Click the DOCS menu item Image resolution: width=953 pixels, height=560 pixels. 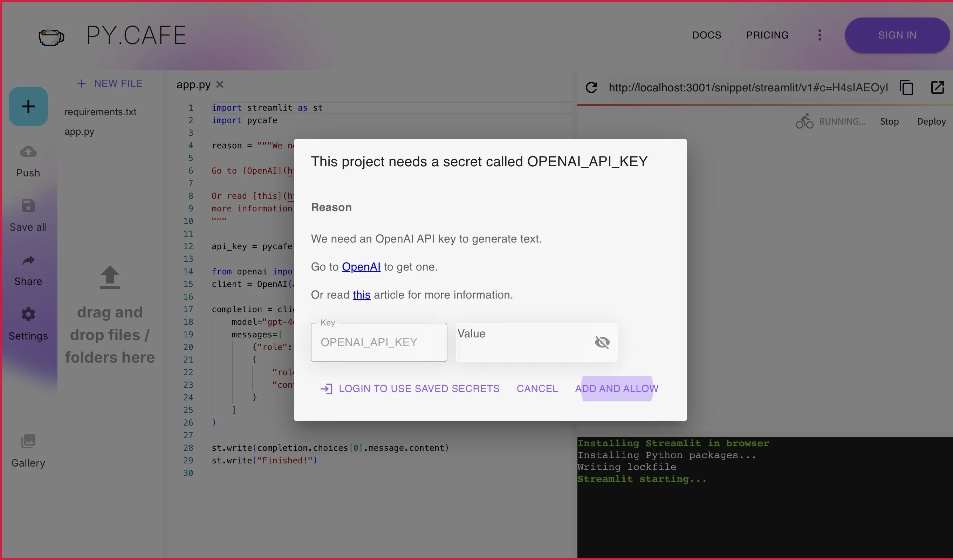click(x=706, y=35)
